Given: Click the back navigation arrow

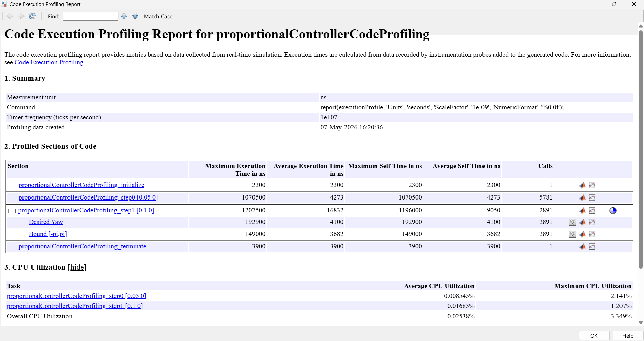Looking at the screenshot, I should (x=10, y=16).
